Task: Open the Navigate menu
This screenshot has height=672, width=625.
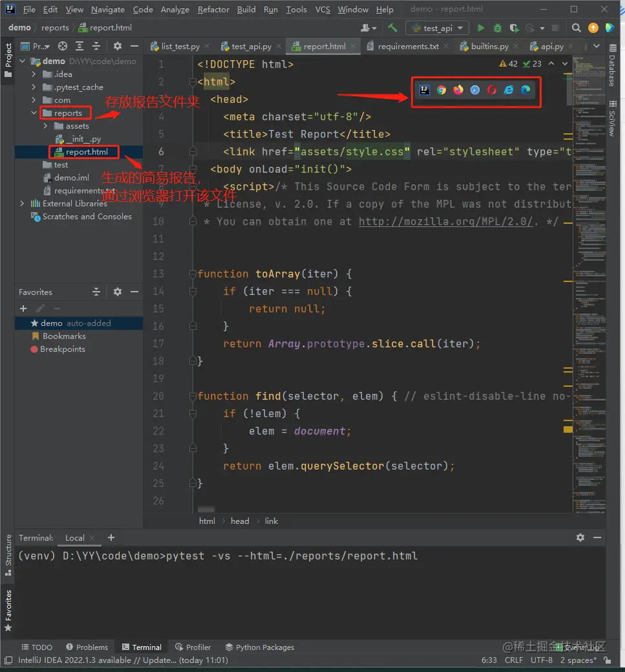Action: (x=107, y=10)
